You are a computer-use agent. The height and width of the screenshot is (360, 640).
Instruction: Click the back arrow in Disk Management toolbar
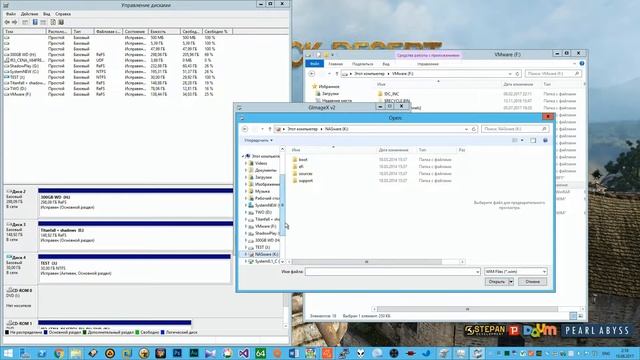coord(7,22)
